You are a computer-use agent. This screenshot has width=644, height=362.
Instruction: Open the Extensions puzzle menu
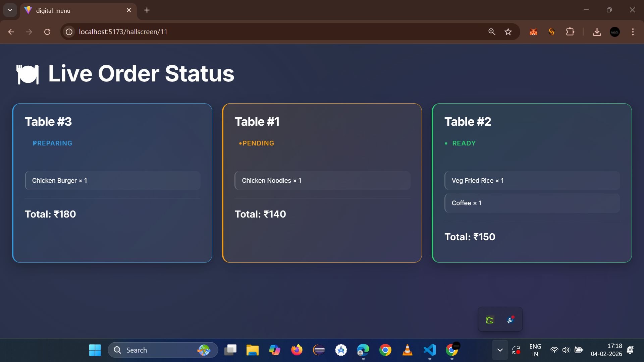(570, 32)
